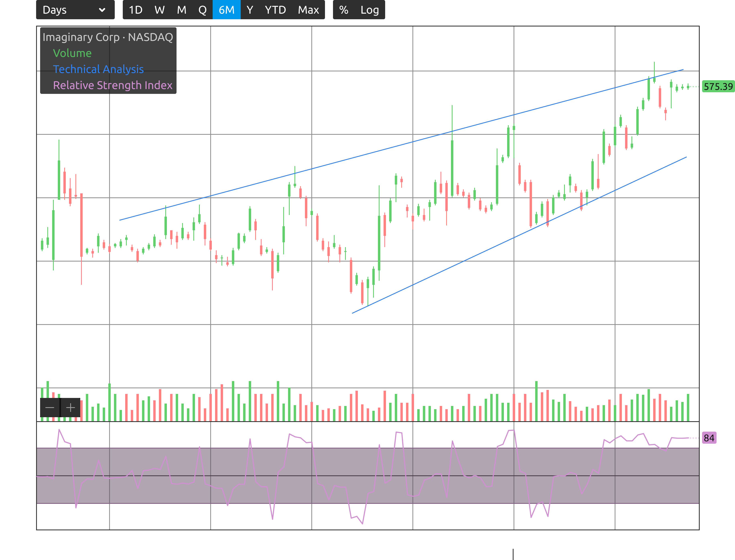Open the Days interval dropdown
The height and width of the screenshot is (560, 735).
pos(75,10)
